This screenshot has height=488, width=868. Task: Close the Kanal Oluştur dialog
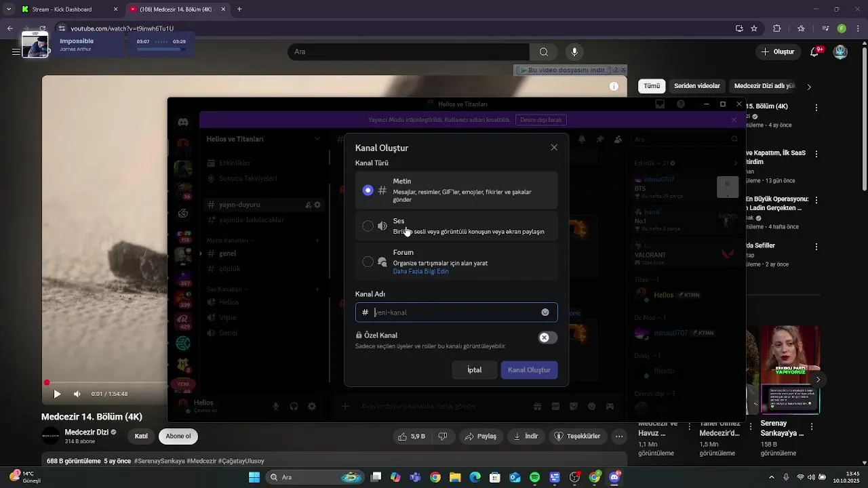pos(554,148)
